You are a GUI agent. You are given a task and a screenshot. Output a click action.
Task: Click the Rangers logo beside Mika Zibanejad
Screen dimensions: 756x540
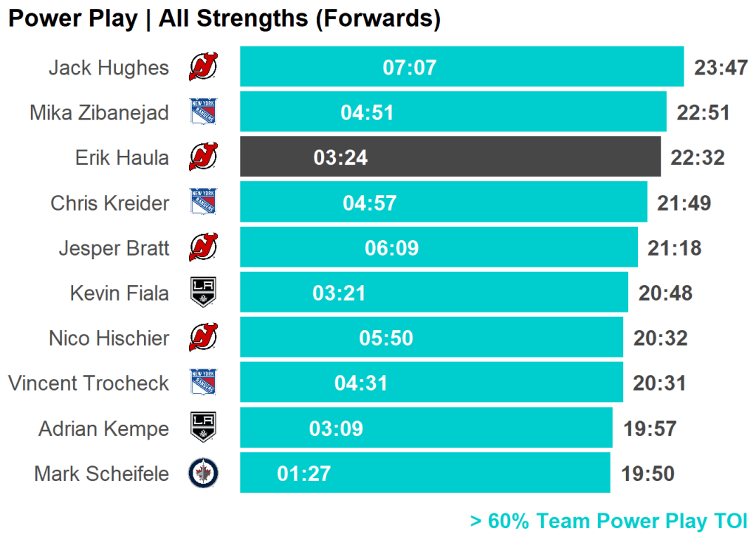coord(203,112)
